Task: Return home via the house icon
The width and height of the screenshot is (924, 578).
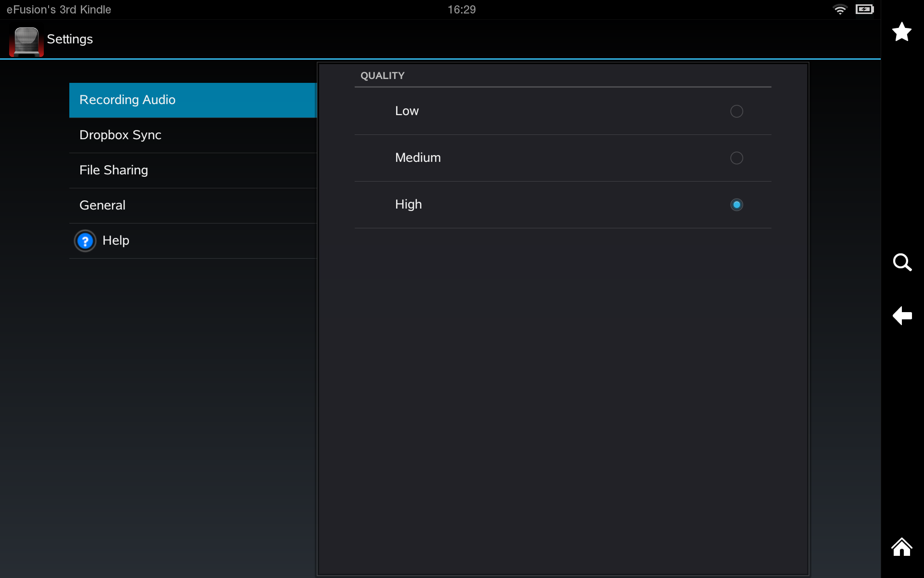Action: click(902, 547)
